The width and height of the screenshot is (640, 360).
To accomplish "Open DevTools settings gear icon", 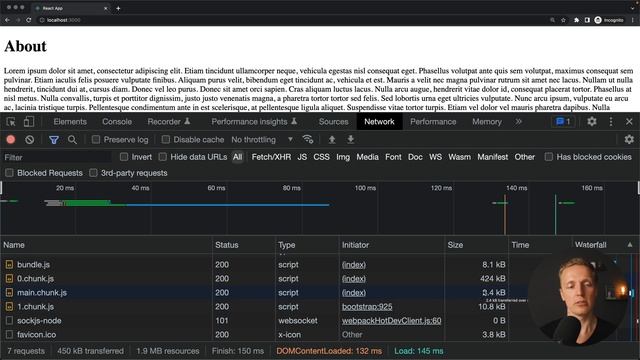I will point(592,121).
